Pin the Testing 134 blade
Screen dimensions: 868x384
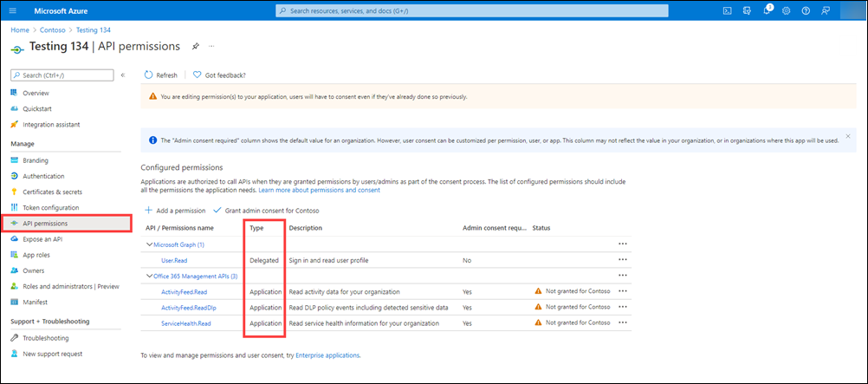click(195, 46)
